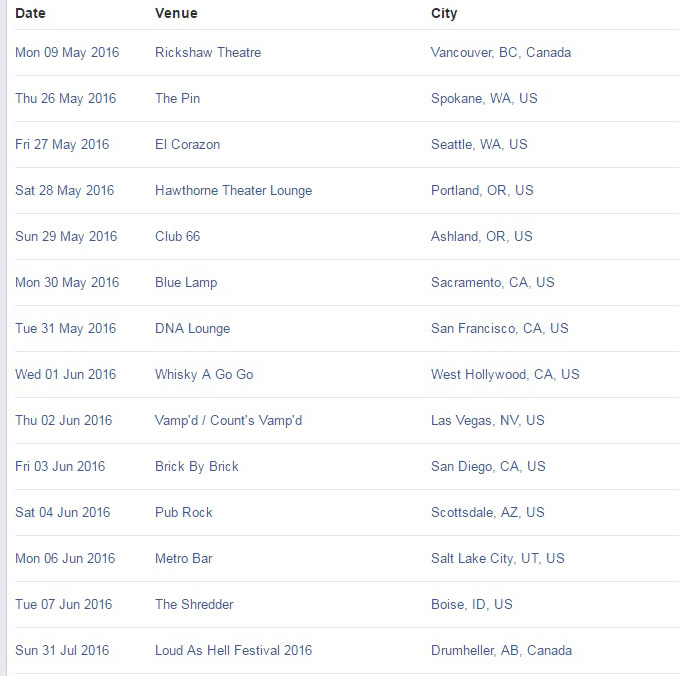Select the Pub Rock venue link
This screenshot has height=676, width=679.
[184, 512]
